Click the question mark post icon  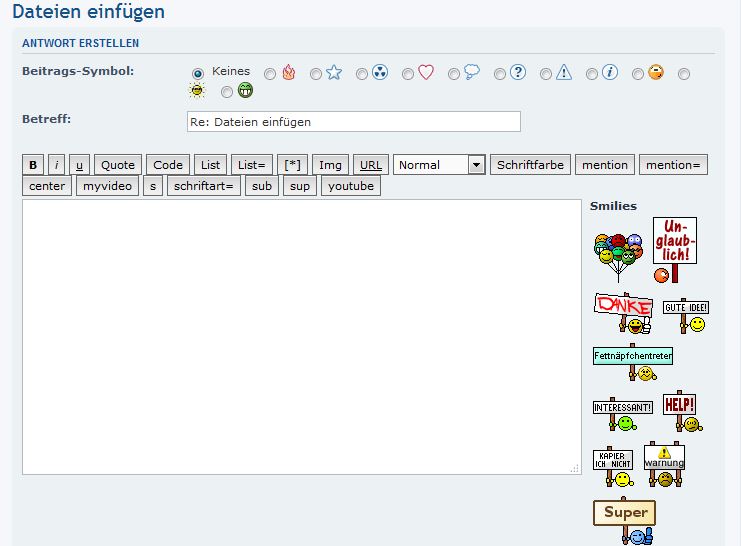tap(518, 72)
